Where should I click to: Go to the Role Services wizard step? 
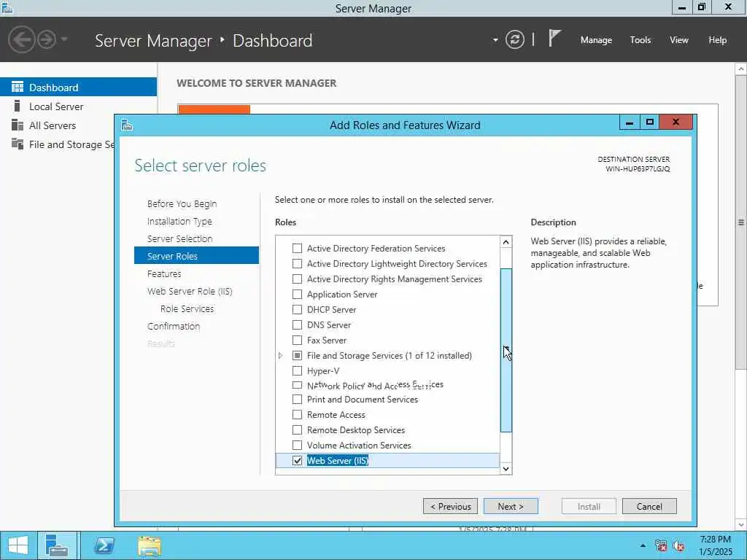pyautogui.click(x=187, y=309)
